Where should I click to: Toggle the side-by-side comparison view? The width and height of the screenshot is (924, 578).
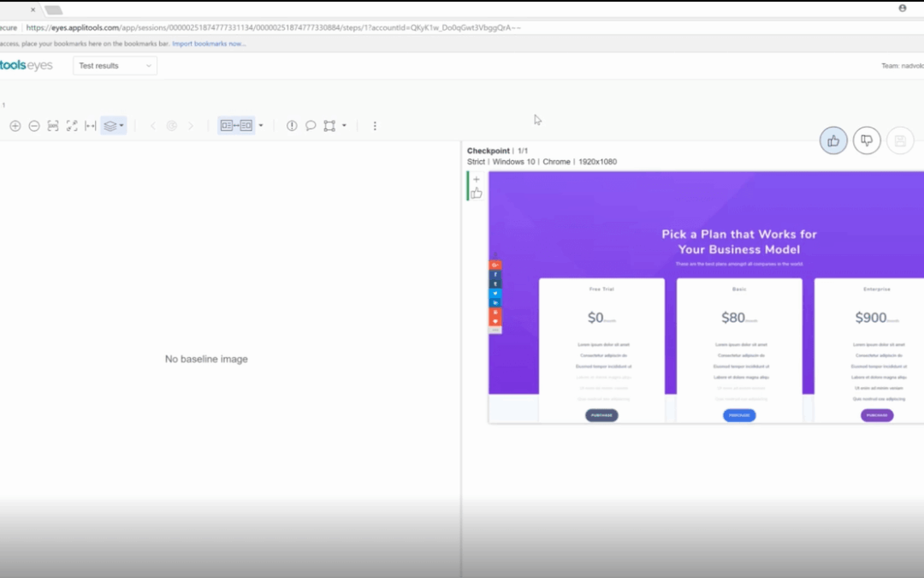(236, 126)
